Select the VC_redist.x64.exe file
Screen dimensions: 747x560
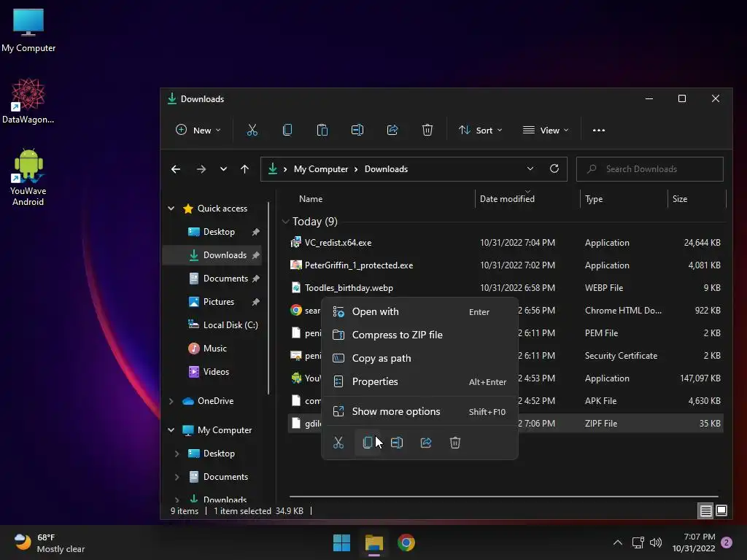[506, 242]
